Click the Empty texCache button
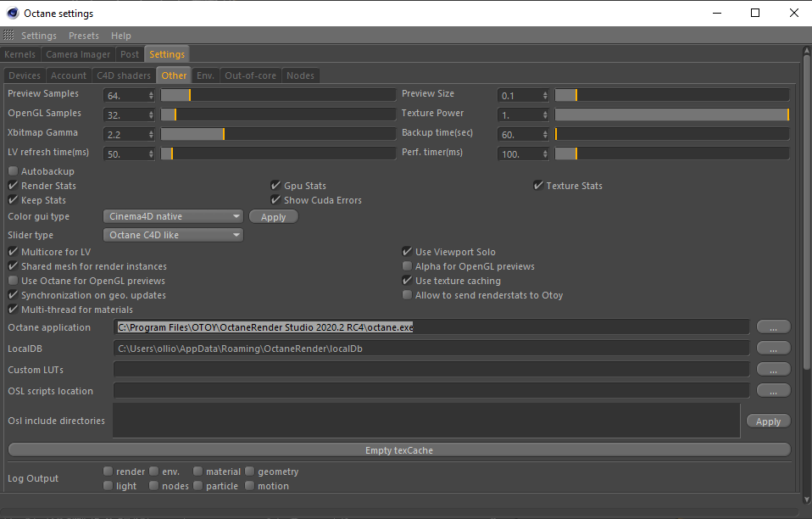 399,450
